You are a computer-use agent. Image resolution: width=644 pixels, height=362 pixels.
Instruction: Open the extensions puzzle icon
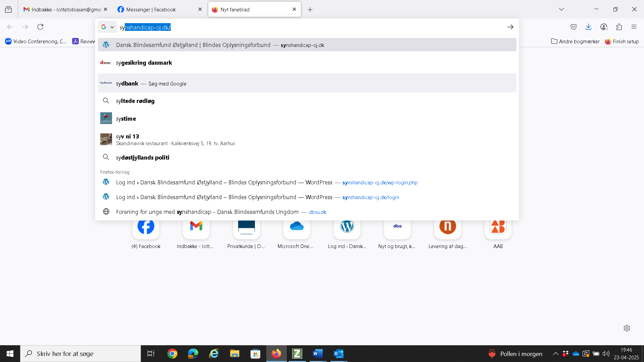click(x=619, y=27)
